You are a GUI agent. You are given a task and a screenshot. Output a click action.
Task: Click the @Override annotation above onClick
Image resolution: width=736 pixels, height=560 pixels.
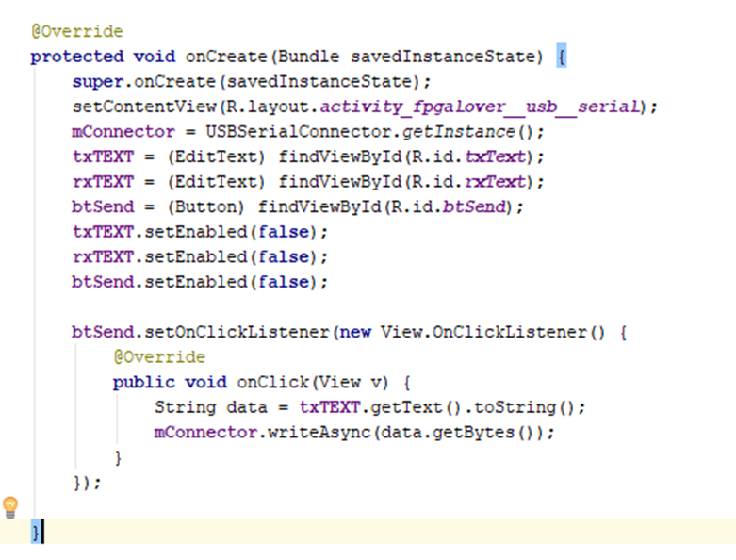[159, 357]
